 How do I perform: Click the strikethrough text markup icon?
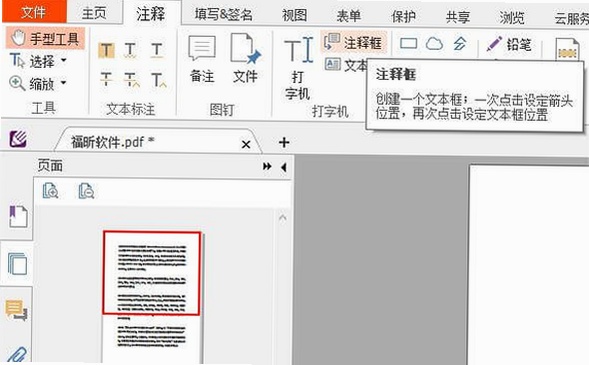106,79
